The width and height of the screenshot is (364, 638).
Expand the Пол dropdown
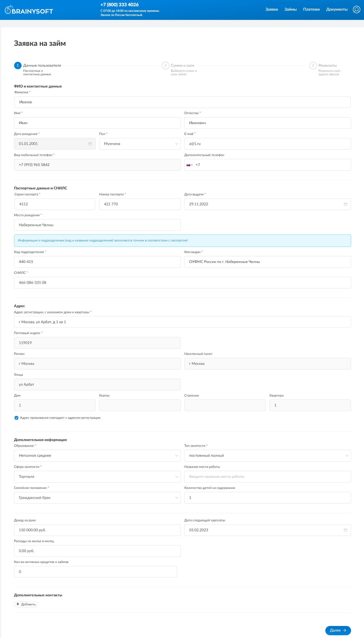pyautogui.click(x=140, y=144)
